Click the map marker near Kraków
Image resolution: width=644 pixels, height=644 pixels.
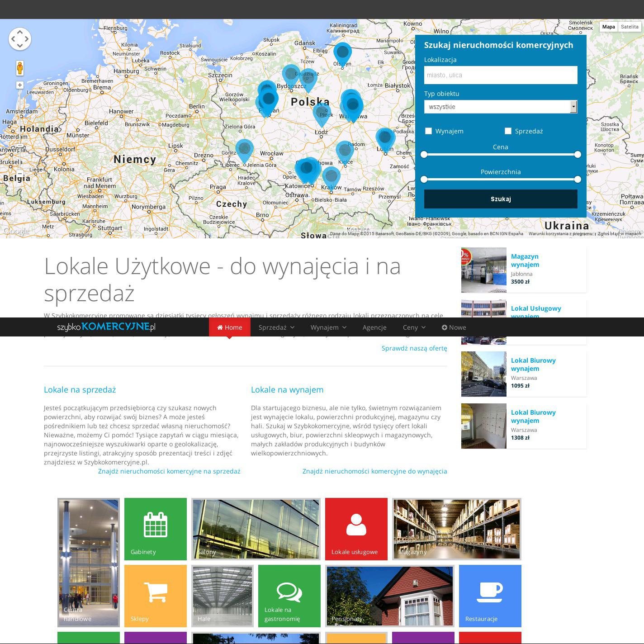[x=331, y=179]
